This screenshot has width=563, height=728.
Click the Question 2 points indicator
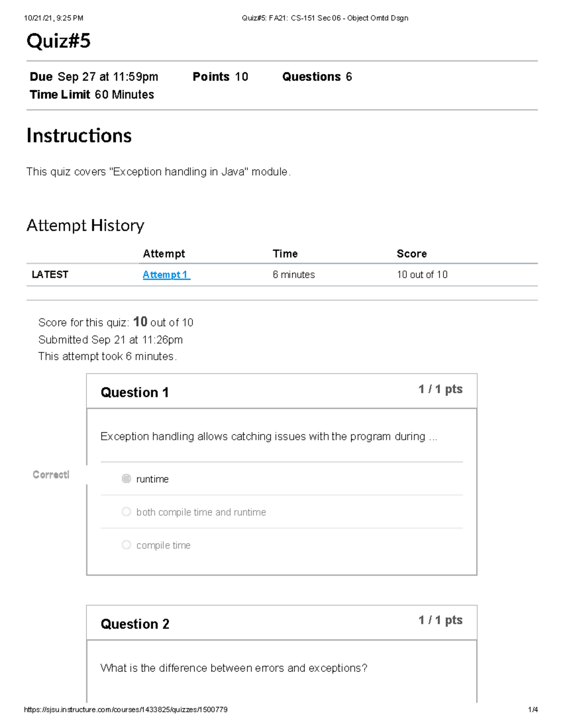(440, 620)
